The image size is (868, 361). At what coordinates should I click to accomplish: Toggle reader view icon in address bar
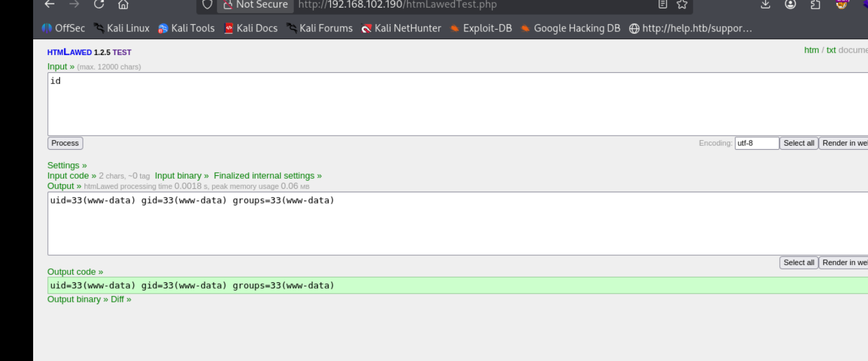663,5
